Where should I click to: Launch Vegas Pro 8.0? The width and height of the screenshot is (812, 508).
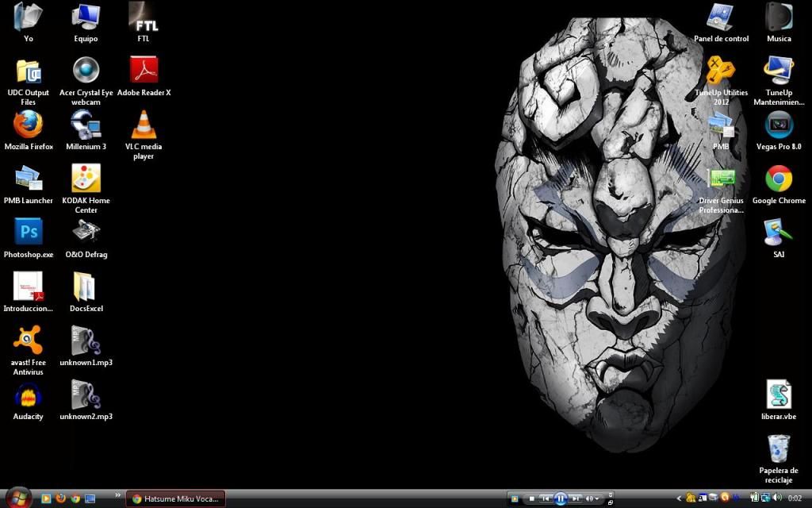779,131
